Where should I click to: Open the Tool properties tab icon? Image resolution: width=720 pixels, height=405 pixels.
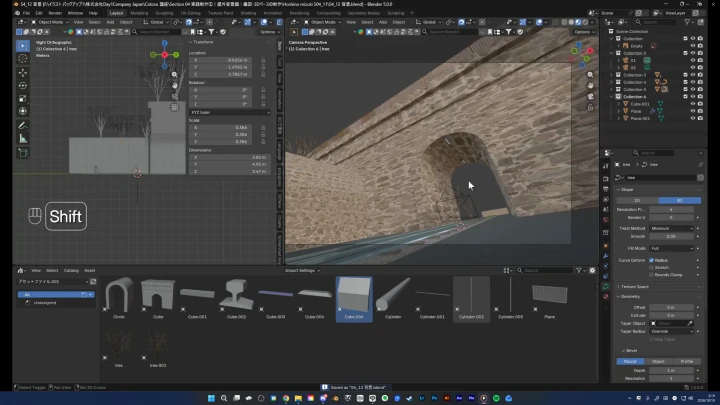[606, 166]
